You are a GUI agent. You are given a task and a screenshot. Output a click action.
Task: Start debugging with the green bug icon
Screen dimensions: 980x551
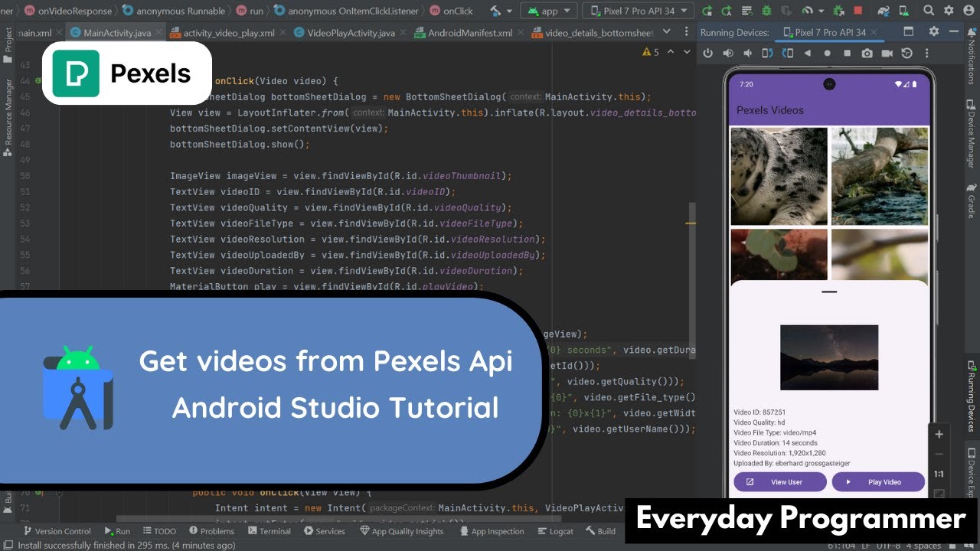pyautogui.click(x=766, y=11)
